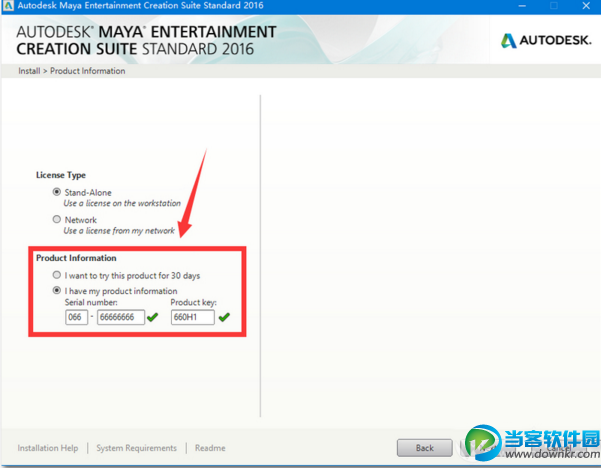The width and height of the screenshot is (601, 468).
Task: Close the installer window
Action: point(586,6)
